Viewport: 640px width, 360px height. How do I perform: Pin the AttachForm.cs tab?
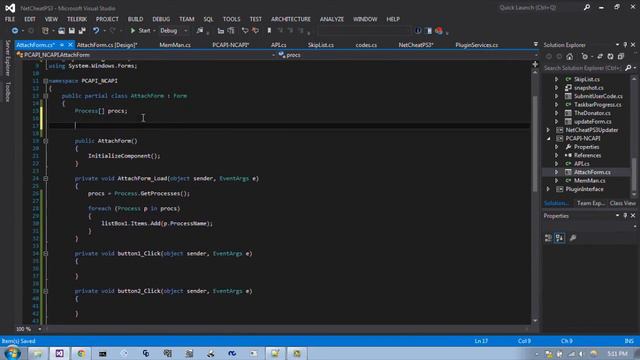(62, 45)
